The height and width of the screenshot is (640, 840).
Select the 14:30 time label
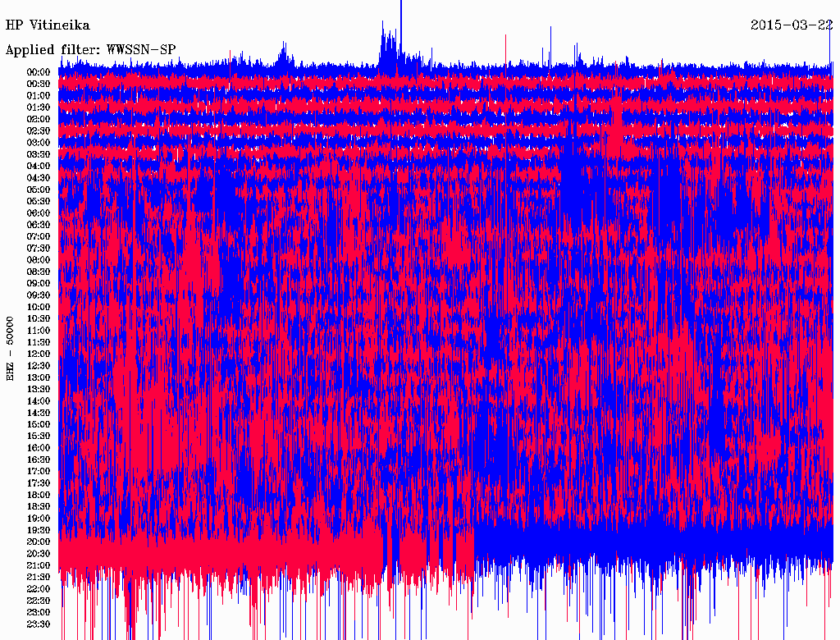[x=39, y=413]
